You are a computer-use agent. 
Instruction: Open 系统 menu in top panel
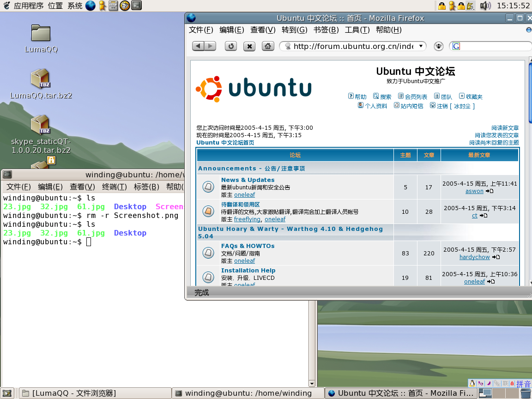(75, 6)
